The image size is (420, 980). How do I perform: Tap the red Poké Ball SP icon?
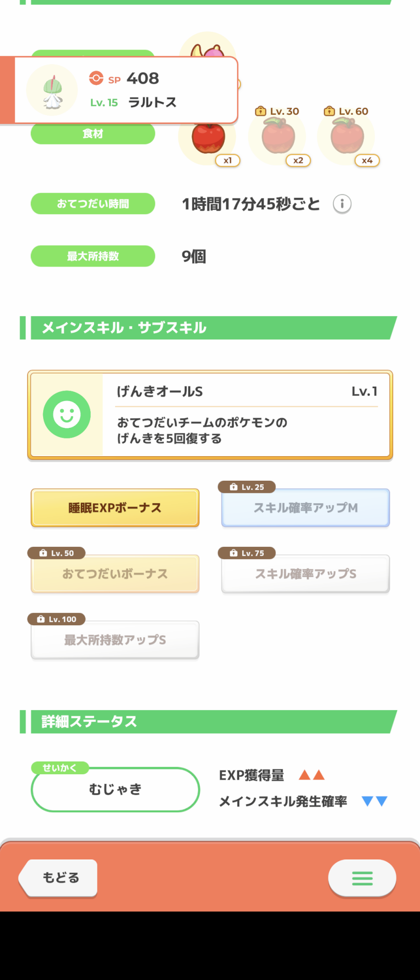click(x=96, y=78)
